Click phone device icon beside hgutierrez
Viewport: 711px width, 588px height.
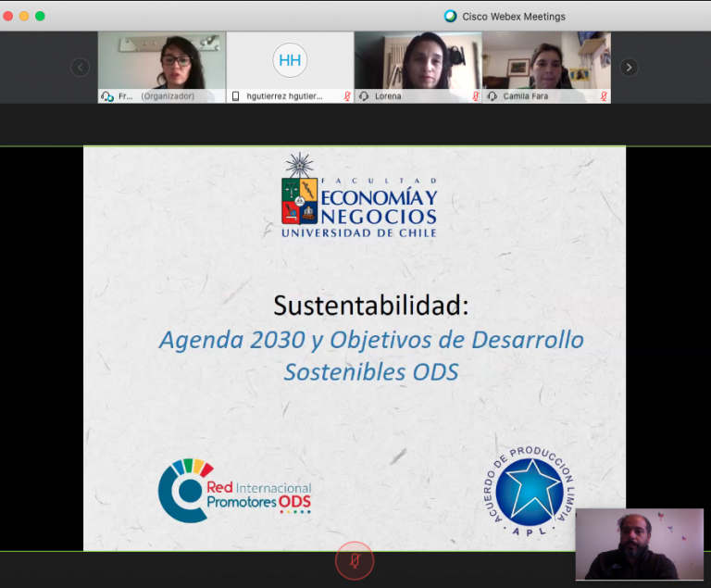click(235, 96)
